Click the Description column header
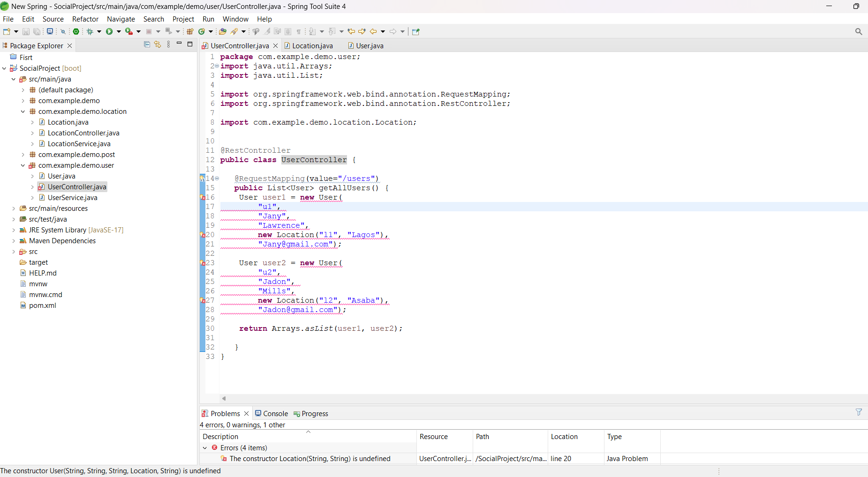Screen dimensions: 868x477 220,437
